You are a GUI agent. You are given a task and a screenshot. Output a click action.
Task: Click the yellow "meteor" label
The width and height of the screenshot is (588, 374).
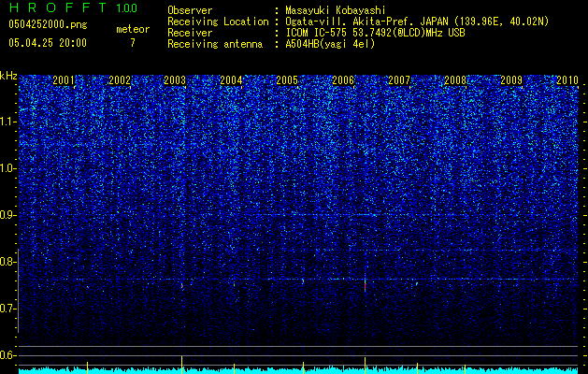[x=133, y=29]
